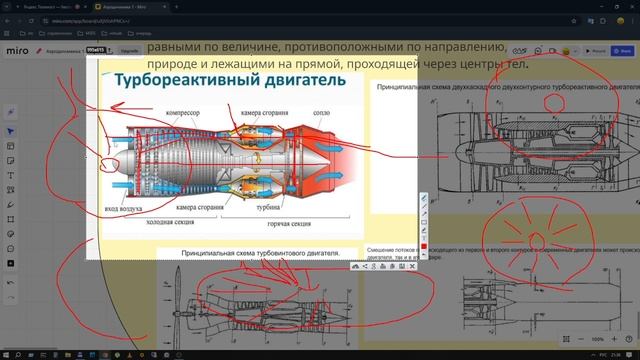Screen dimensions: 640x360
Task: Select the sticky note tool
Action: pyautogui.click(x=11, y=161)
